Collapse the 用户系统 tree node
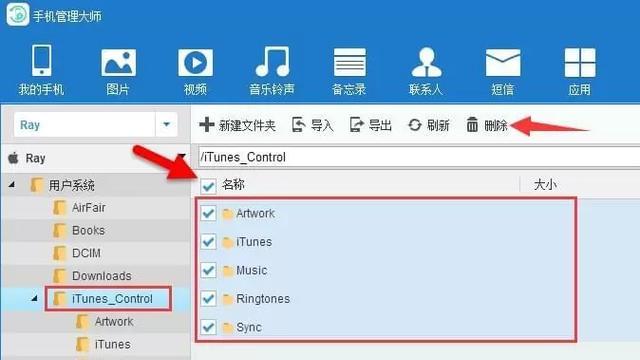 [x=12, y=185]
